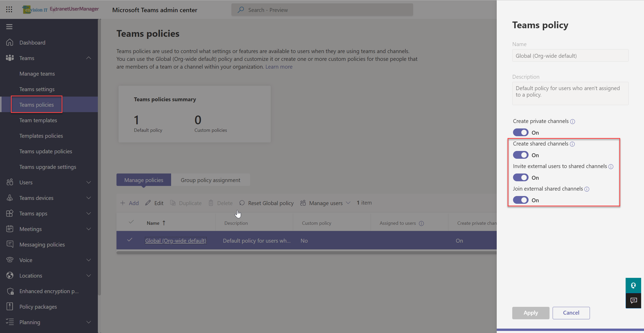The width and height of the screenshot is (644, 333).
Task: Switch to Manage policies tab
Action: [x=144, y=180]
